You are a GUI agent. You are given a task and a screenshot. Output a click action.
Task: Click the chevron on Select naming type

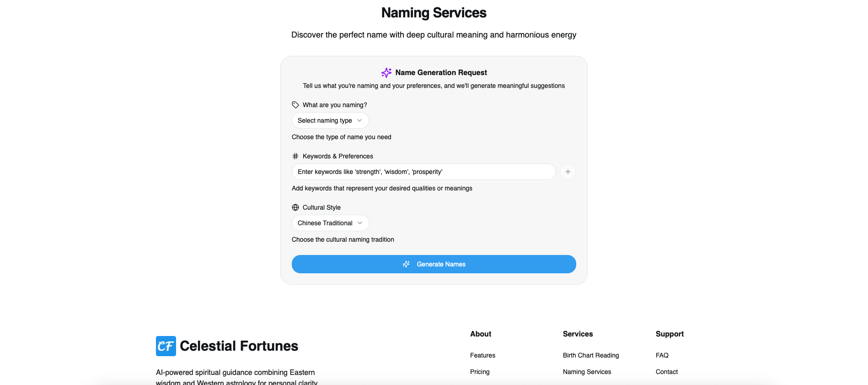[359, 120]
